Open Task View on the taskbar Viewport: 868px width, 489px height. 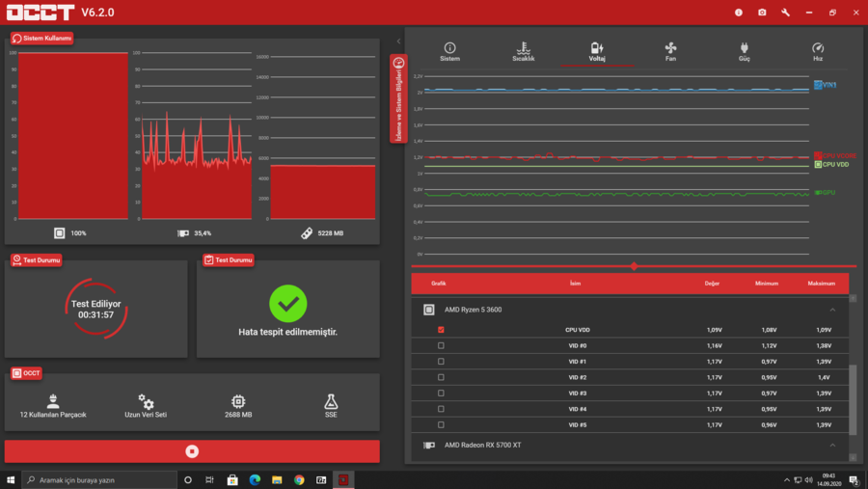click(209, 479)
